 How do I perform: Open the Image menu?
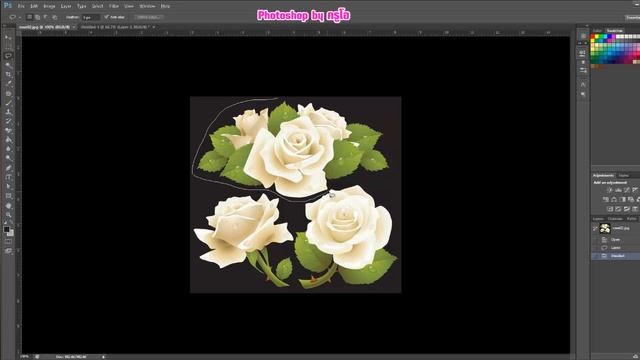coord(49,6)
